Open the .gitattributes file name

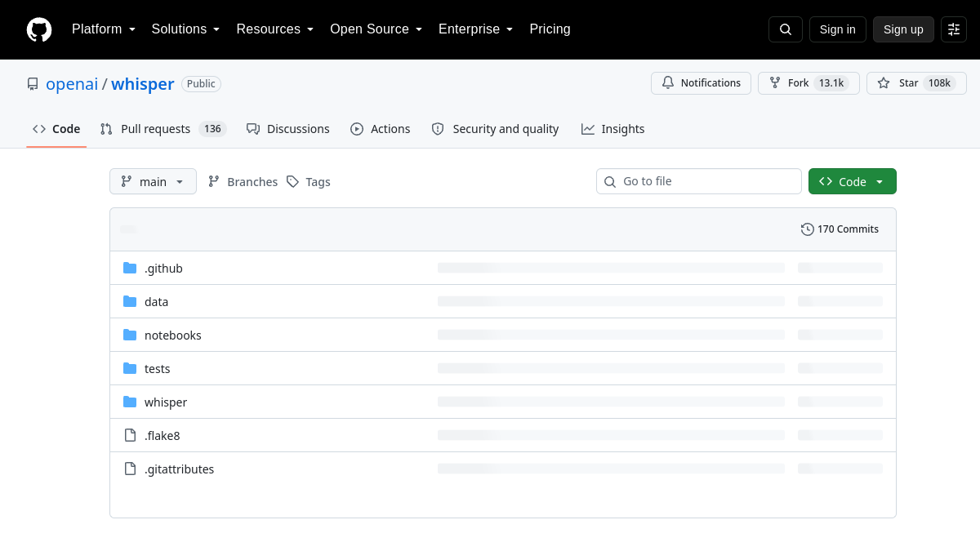(180, 469)
